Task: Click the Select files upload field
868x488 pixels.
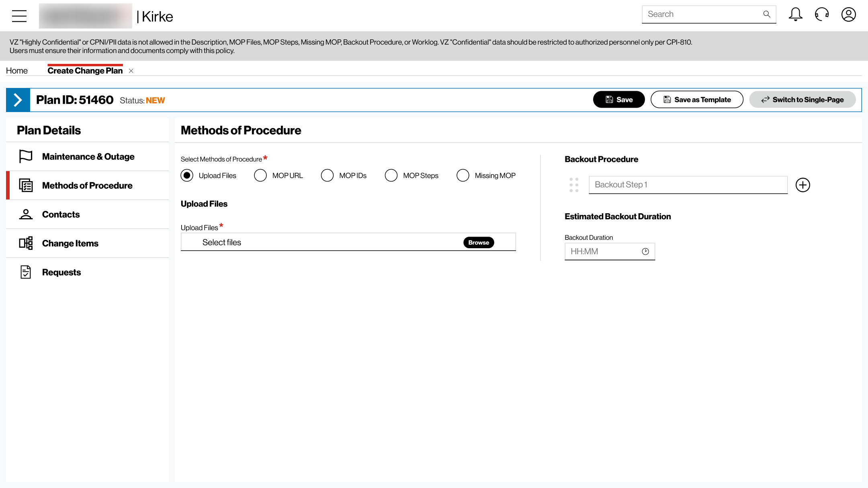Action: click(x=348, y=242)
